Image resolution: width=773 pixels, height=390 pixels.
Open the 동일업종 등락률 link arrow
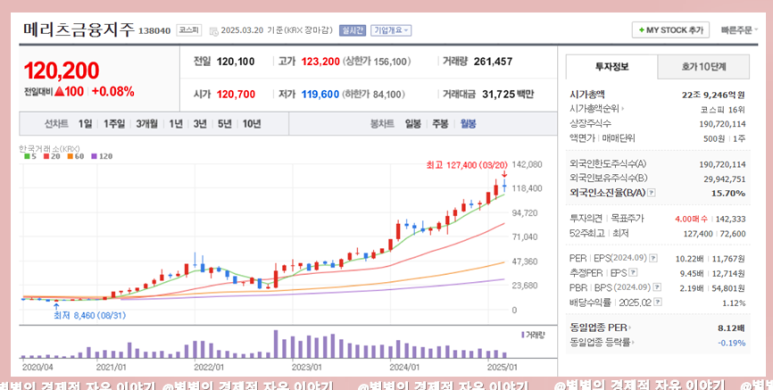coord(632,342)
